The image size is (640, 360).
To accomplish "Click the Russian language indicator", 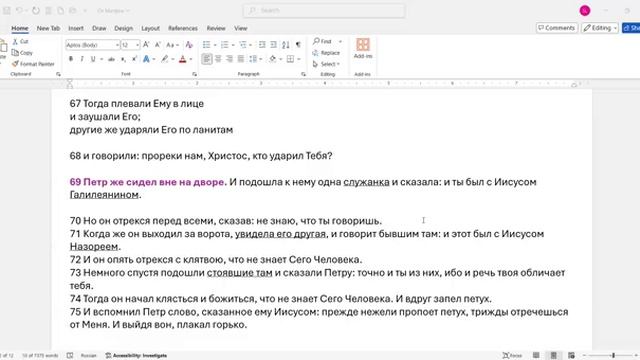I will 89,356.
